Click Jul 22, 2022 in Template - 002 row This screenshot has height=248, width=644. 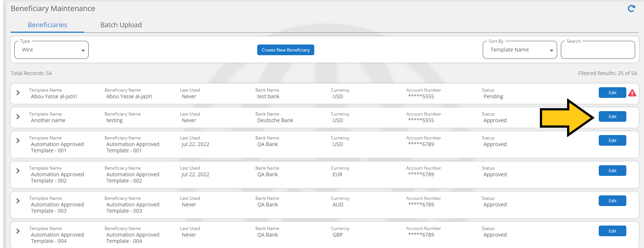coord(195,174)
